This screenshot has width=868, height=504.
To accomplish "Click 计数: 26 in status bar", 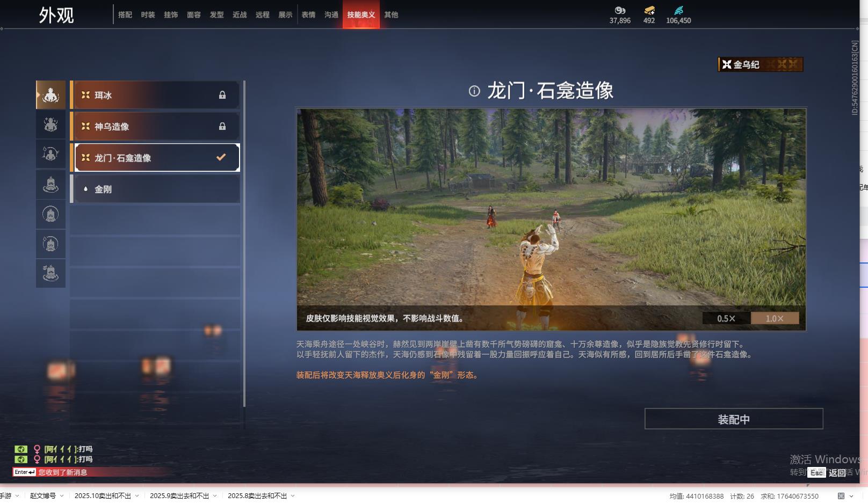I will [x=742, y=496].
